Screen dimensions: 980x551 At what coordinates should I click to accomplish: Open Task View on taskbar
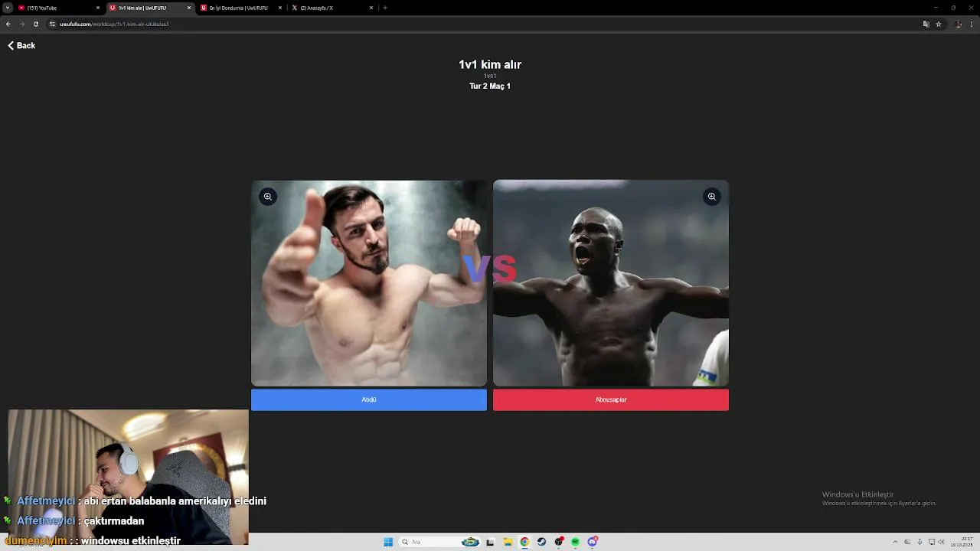coord(490,542)
